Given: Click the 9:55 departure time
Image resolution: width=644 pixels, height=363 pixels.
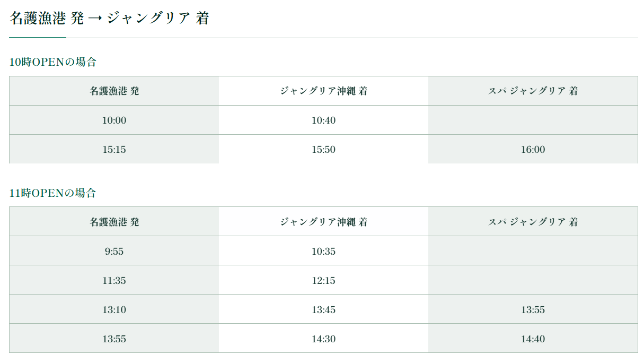Looking at the screenshot, I should click(114, 252).
